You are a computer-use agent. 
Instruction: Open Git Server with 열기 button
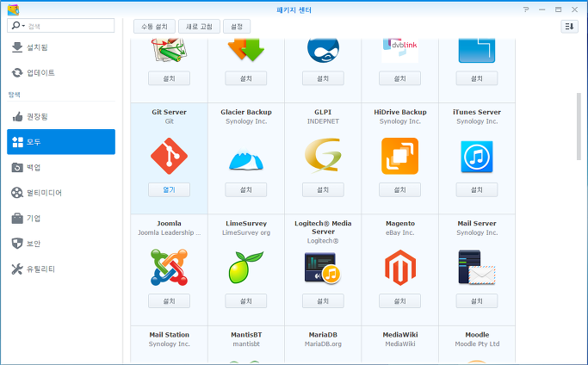click(169, 189)
